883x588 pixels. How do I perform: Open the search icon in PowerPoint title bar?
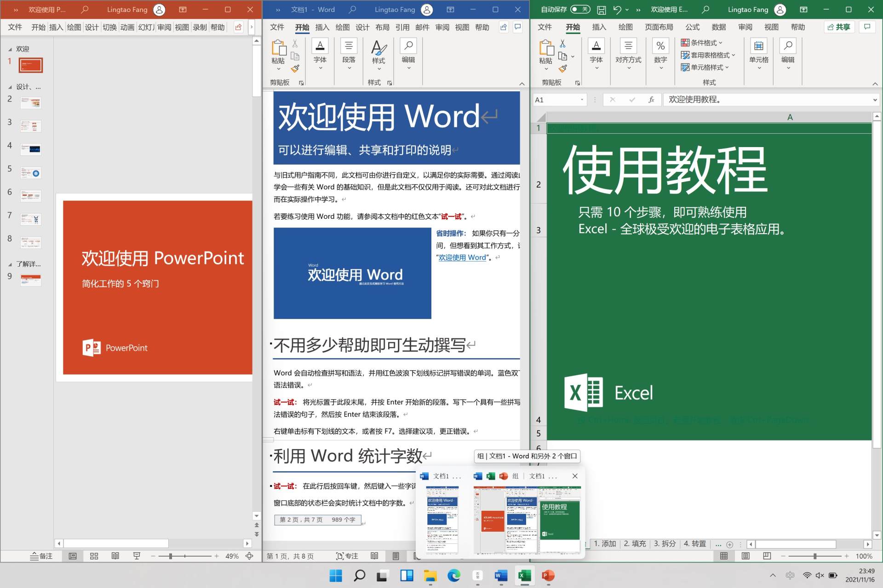(x=85, y=9)
